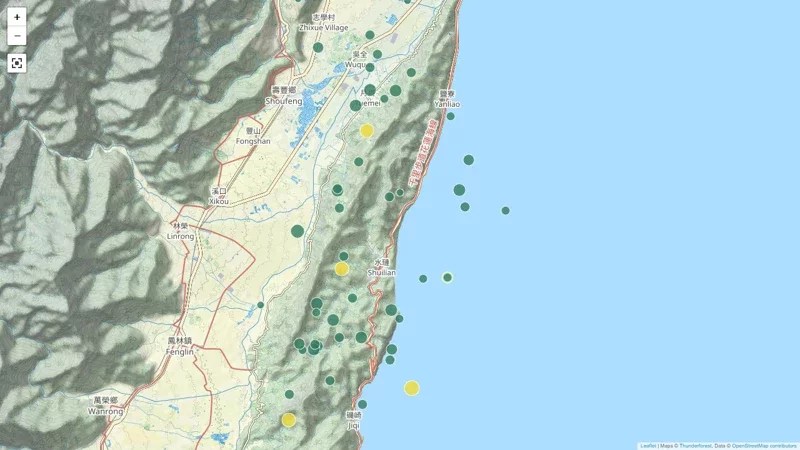Click the yellow marker west of Shuilian
Viewport: 800px width, 450px height.
tap(342, 268)
